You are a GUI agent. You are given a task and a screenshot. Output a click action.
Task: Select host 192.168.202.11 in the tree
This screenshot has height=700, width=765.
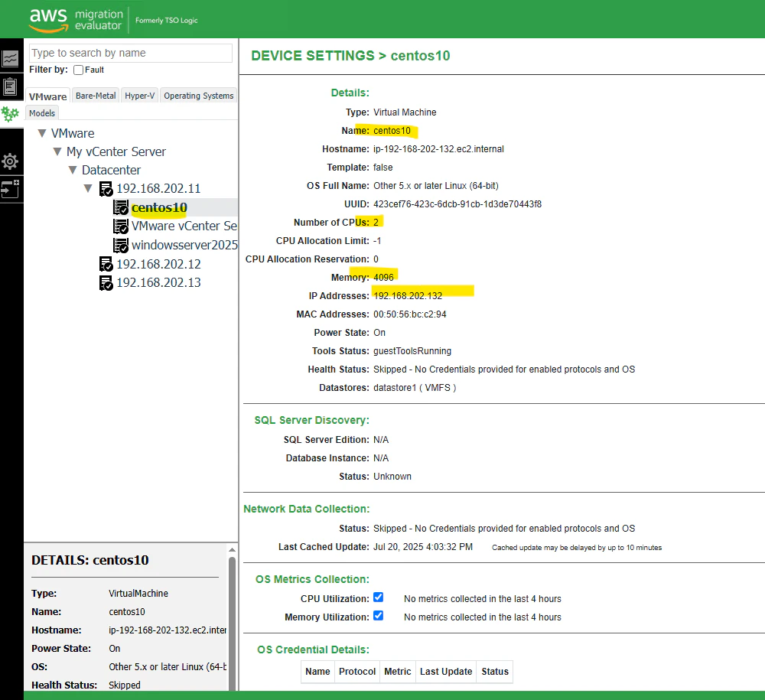pyautogui.click(x=158, y=188)
